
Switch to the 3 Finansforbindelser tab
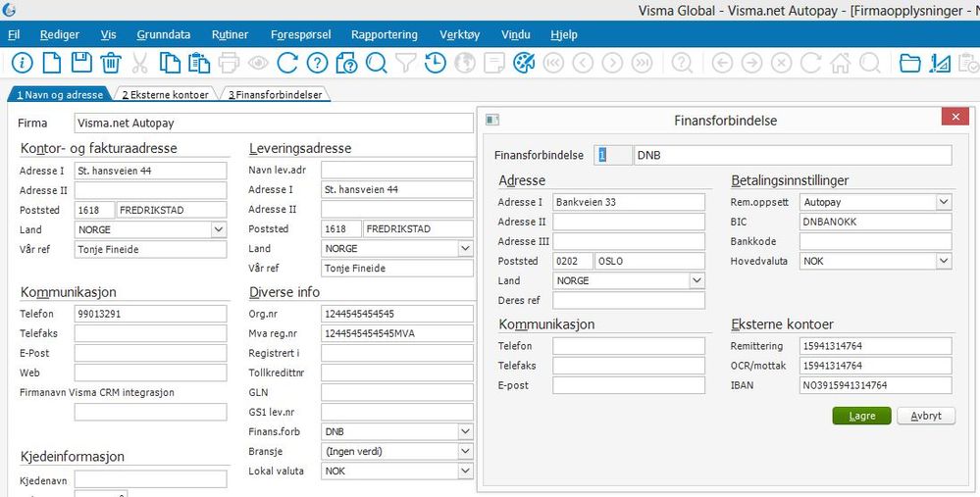[275, 95]
